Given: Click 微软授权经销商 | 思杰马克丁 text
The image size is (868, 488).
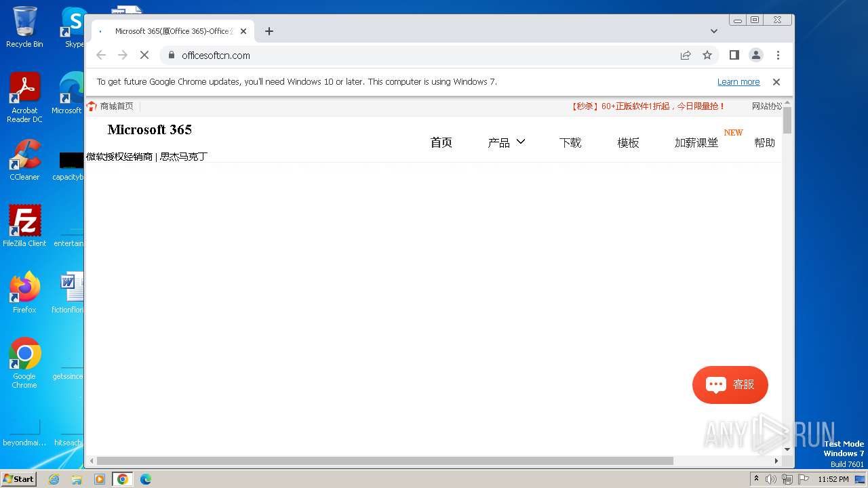Looking at the screenshot, I should pos(146,157).
